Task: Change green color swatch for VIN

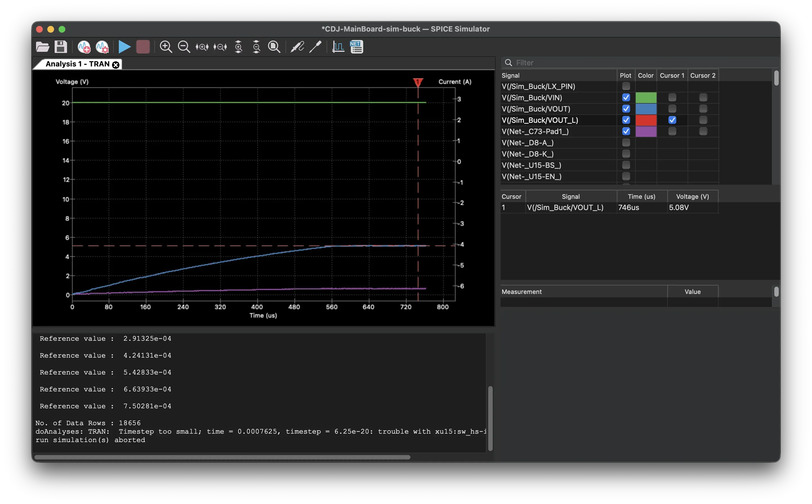Action: 646,98
